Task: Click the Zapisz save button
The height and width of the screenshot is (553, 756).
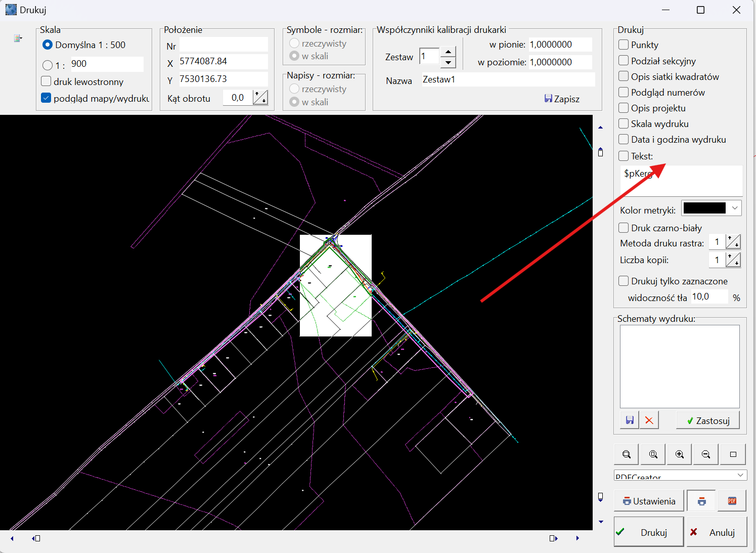Action: [562, 99]
